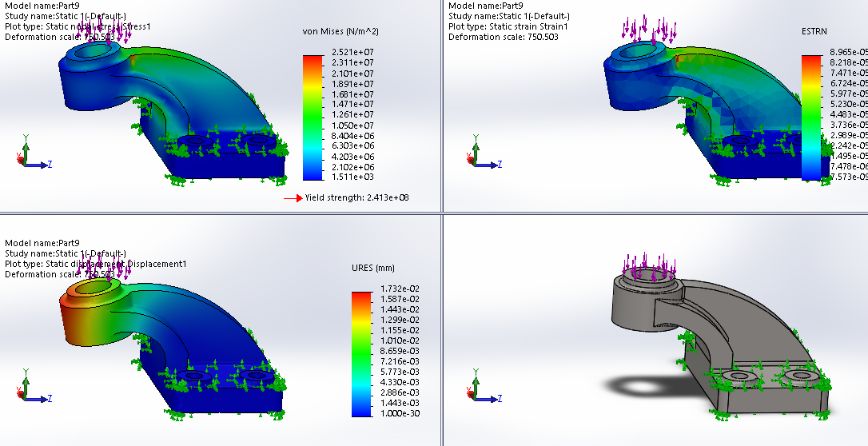The height and width of the screenshot is (446, 868).
Task: Click the URES color legend bar
Action: click(x=361, y=354)
